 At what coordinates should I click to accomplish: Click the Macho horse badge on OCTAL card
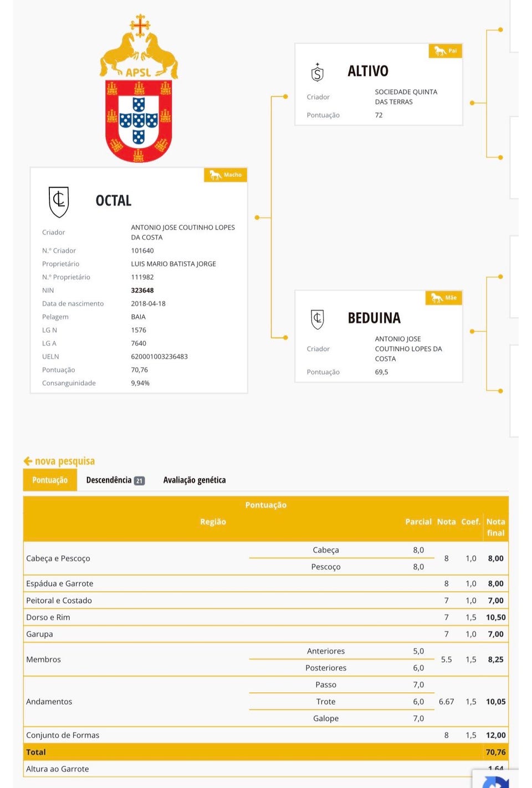click(226, 175)
